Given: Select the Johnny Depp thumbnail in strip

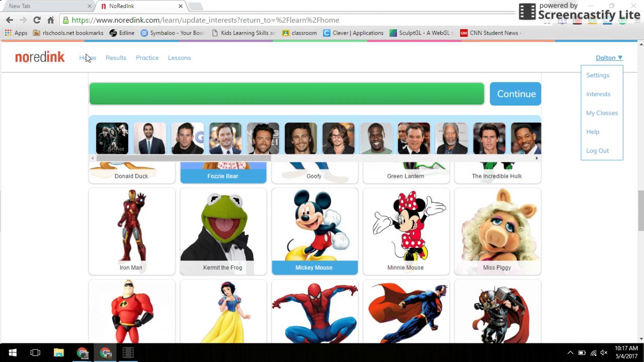Looking at the screenshot, I should [339, 138].
